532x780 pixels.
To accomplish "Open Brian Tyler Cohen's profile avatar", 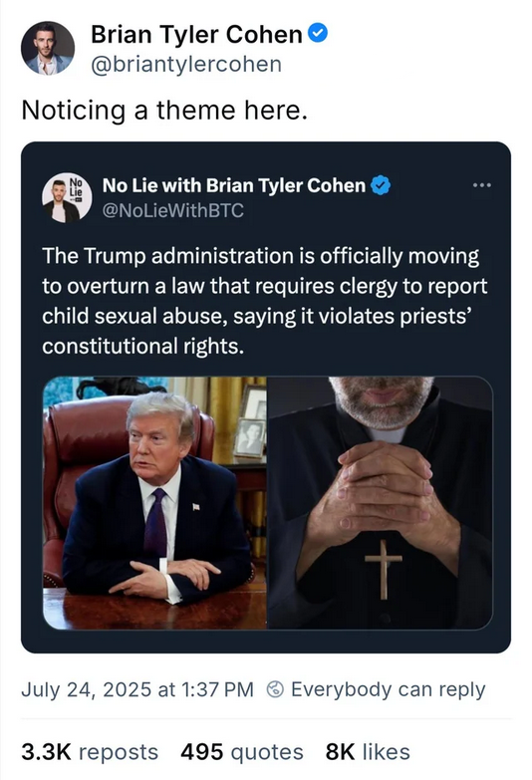I will click(x=47, y=48).
